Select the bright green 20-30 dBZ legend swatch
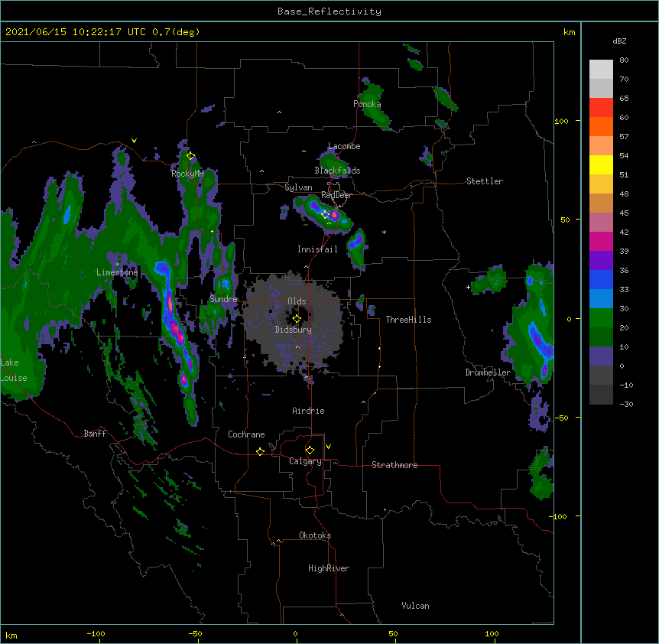This screenshot has height=644, width=659. pos(601,318)
